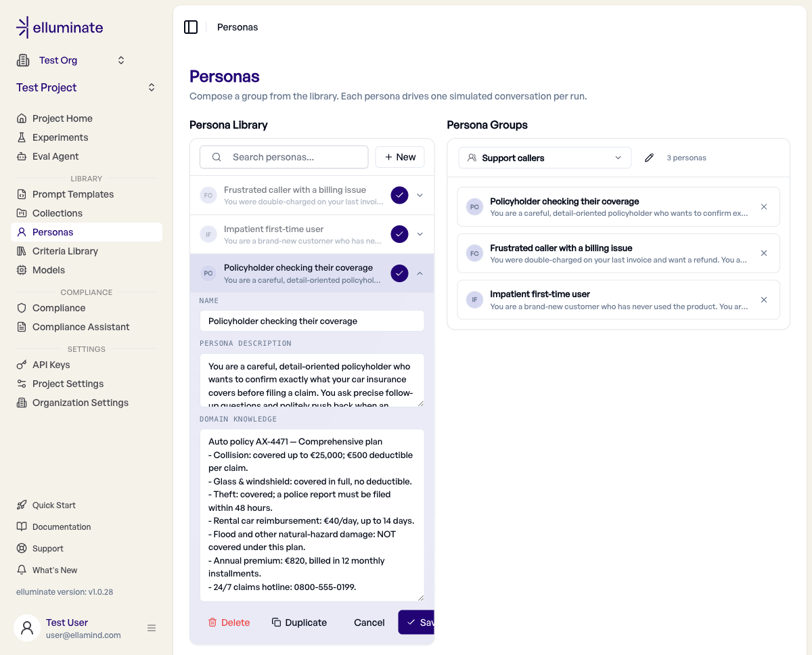Click the API Keys key icon
The image size is (812, 655).
tap(22, 365)
